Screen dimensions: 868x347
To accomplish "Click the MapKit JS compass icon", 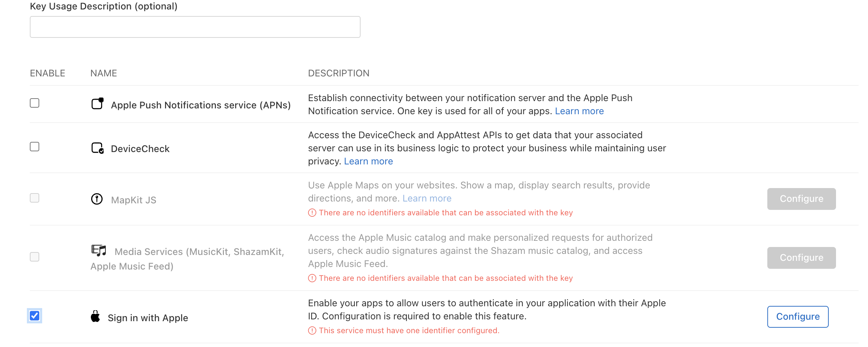I will 97,199.
